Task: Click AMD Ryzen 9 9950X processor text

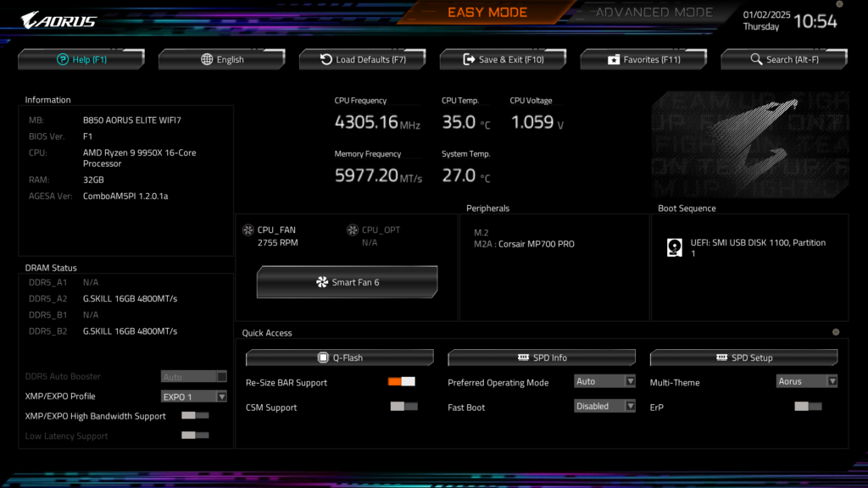Action: click(x=140, y=158)
